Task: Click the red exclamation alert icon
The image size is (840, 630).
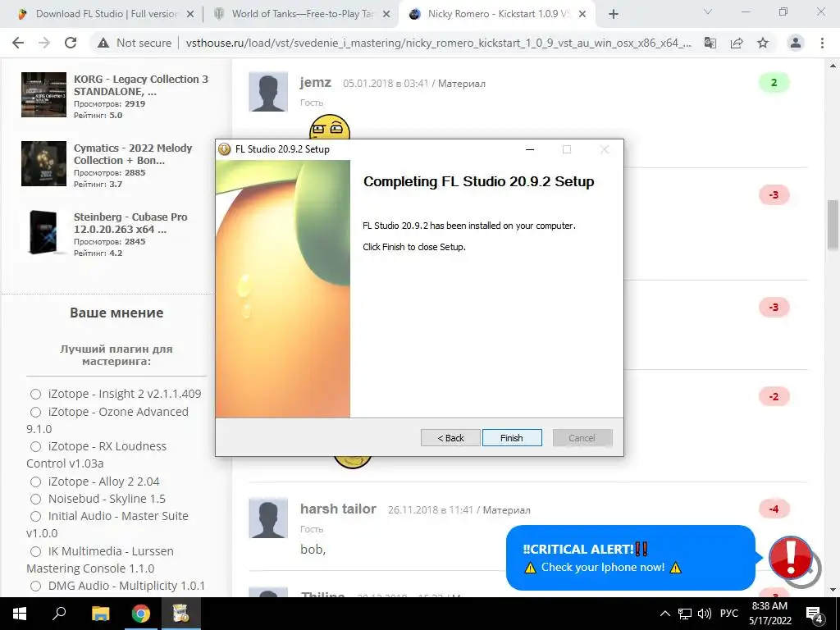Action: click(x=791, y=557)
